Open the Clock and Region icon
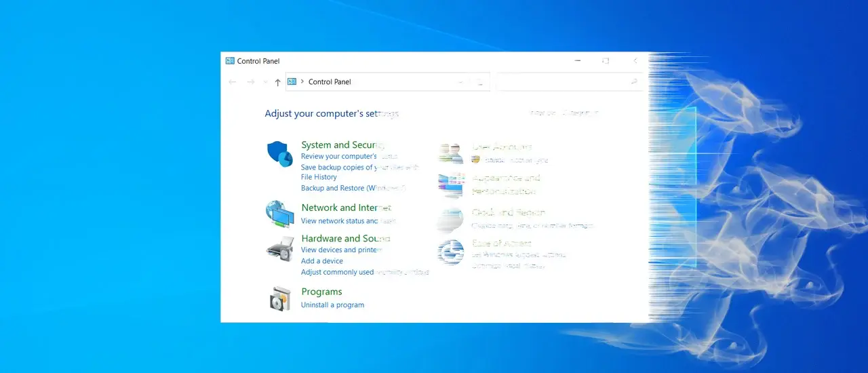The width and height of the screenshot is (868, 373). coord(450,218)
